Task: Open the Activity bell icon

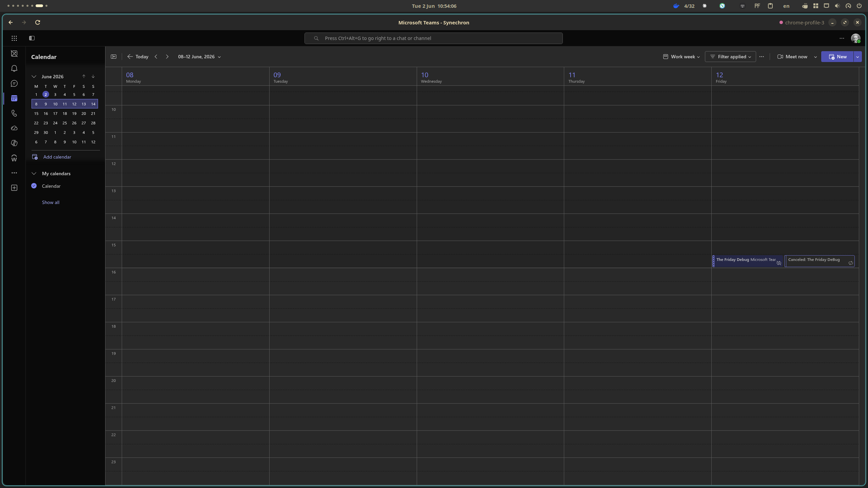Action: tap(14, 68)
